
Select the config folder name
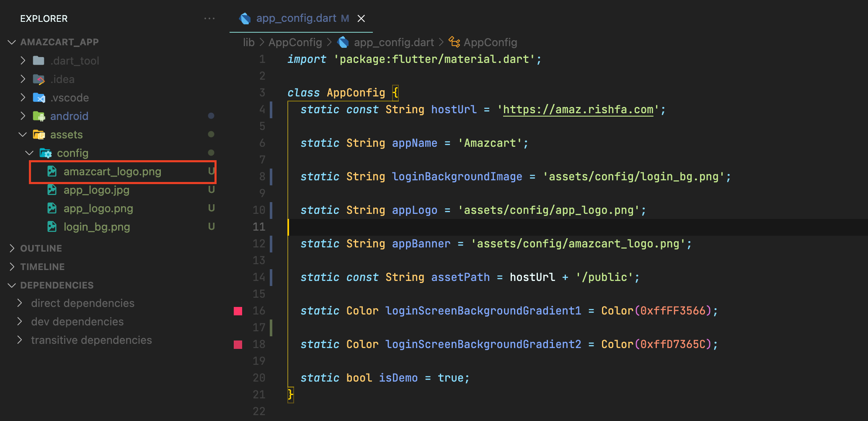(72, 153)
